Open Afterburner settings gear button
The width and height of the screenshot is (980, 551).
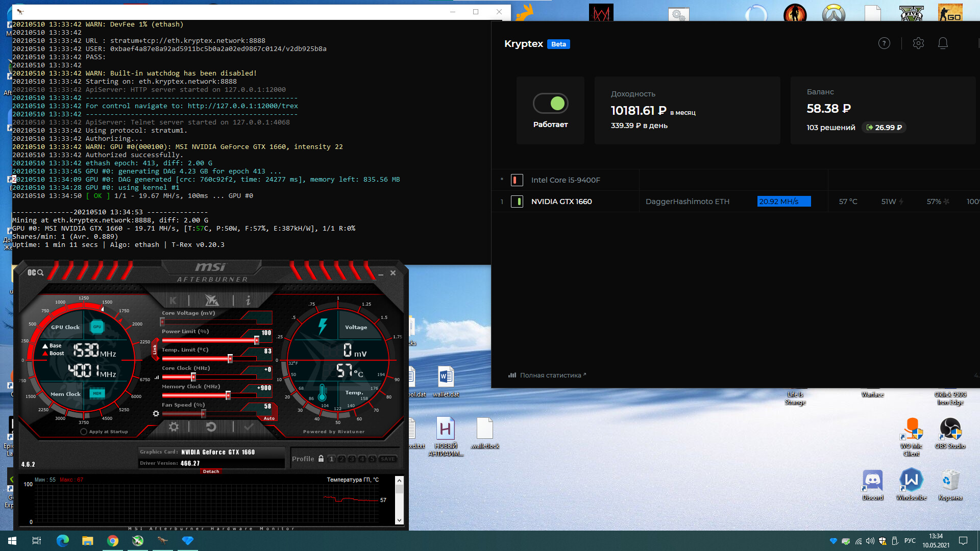click(174, 427)
